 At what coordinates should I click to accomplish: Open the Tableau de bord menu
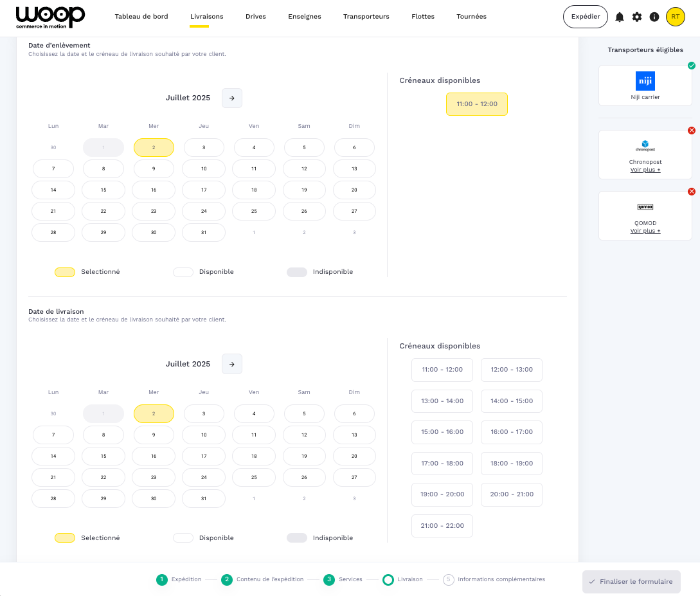pos(141,17)
